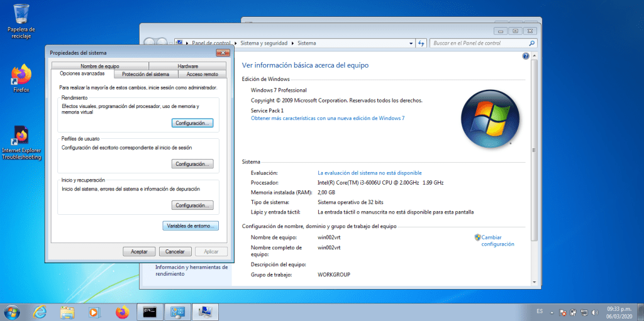
Task: Click the Variables de entorno button
Action: coord(191,226)
